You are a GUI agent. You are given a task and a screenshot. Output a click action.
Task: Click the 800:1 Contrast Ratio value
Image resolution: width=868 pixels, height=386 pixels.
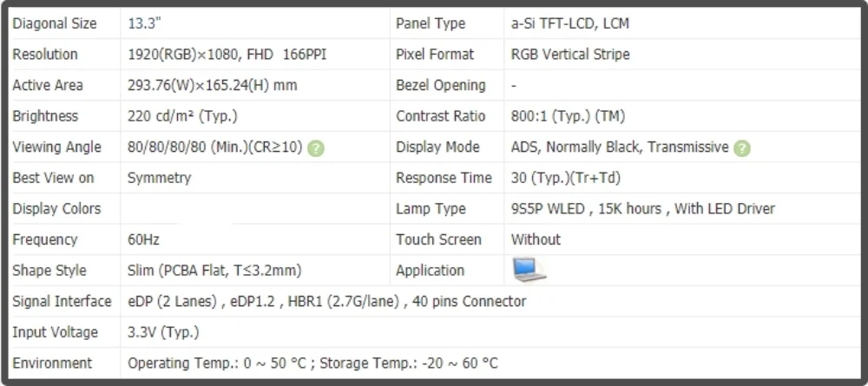[x=568, y=116]
